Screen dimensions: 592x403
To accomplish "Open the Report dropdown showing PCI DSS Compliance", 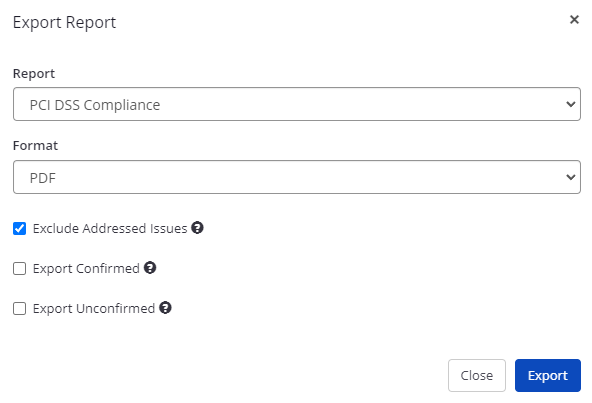I will click(x=297, y=104).
